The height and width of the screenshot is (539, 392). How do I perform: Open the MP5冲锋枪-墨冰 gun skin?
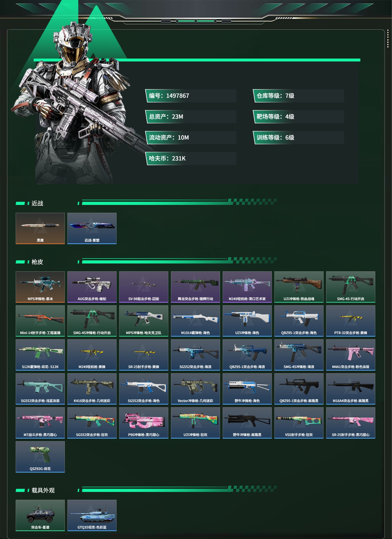[x=40, y=287]
